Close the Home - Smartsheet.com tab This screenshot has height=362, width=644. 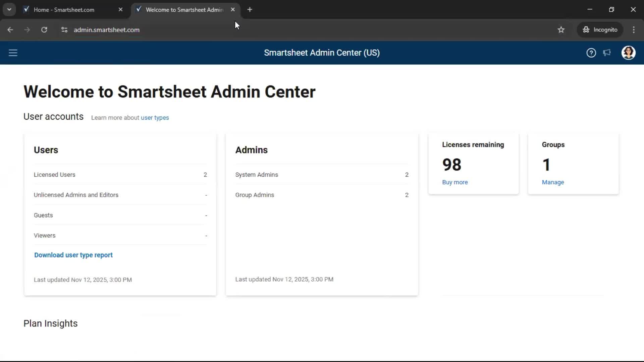(x=120, y=10)
